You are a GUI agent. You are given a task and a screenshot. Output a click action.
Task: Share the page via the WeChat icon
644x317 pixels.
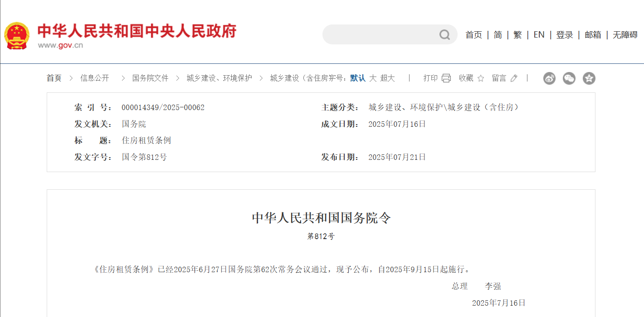click(569, 78)
